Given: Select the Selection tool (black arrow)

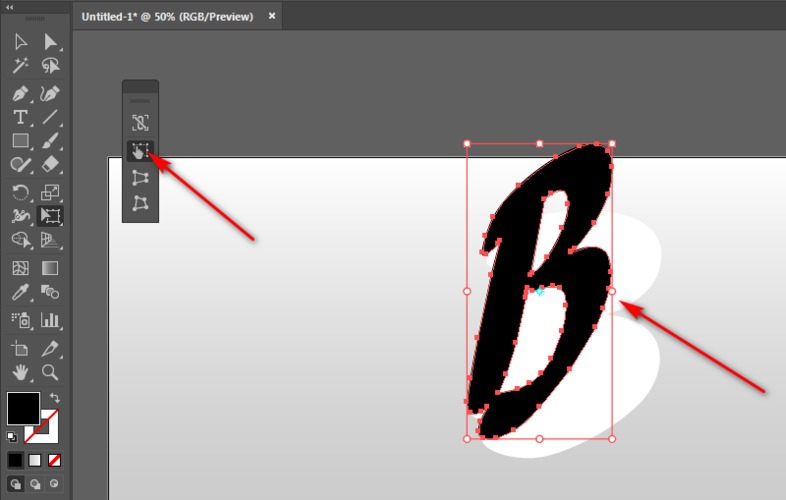Looking at the screenshot, I should point(21,42).
